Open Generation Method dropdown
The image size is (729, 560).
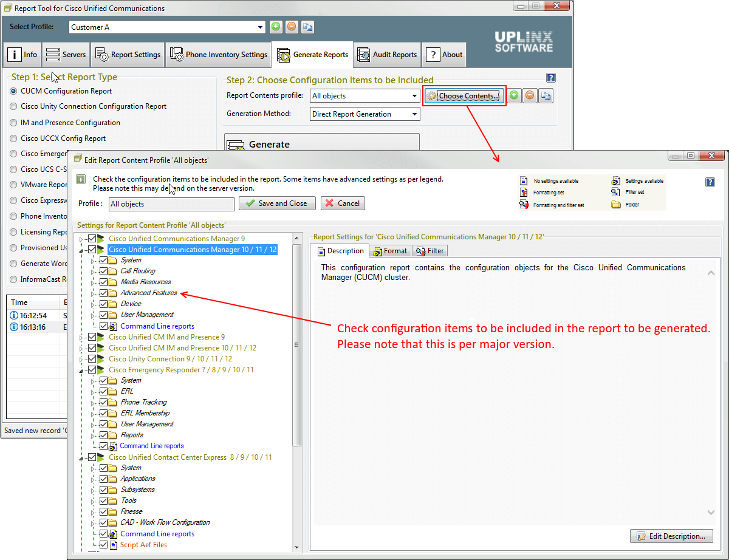coord(415,114)
